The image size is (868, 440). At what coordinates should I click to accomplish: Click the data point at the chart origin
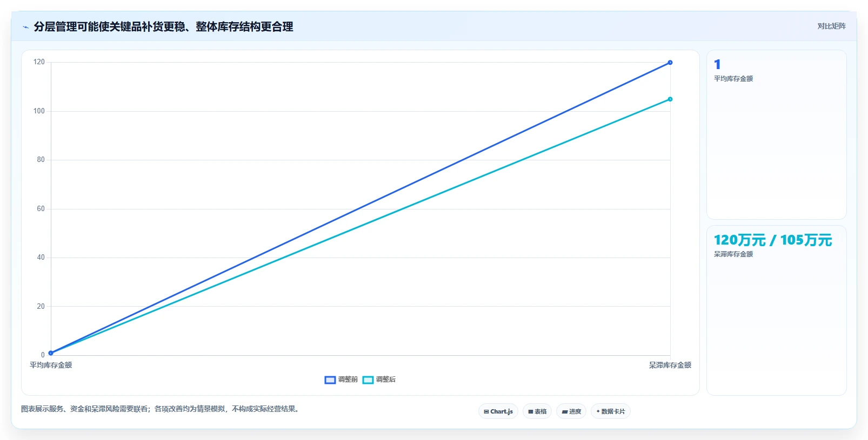point(51,353)
